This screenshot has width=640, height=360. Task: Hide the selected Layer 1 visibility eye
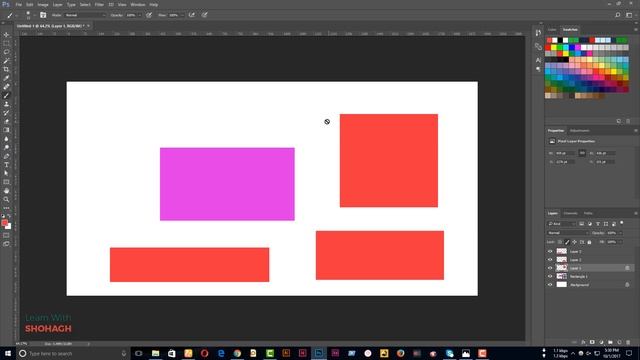click(550, 268)
